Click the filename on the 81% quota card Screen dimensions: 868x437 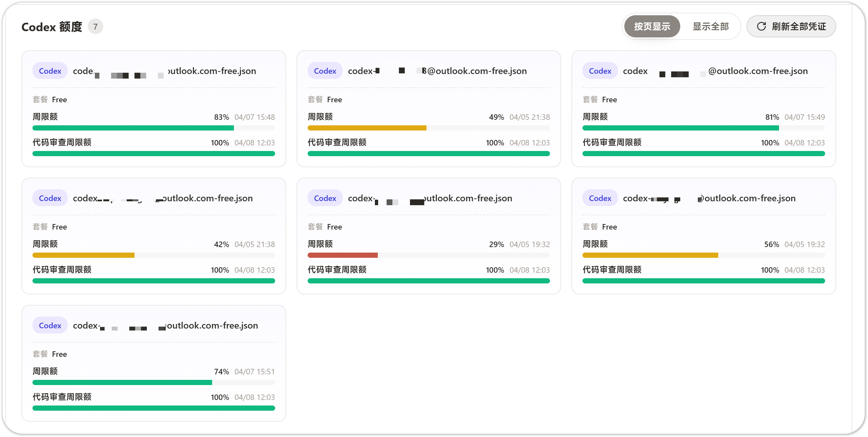point(715,71)
